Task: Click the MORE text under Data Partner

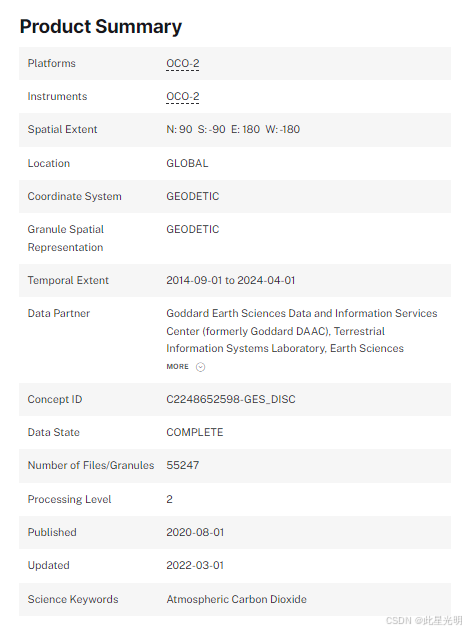Action: click(177, 367)
